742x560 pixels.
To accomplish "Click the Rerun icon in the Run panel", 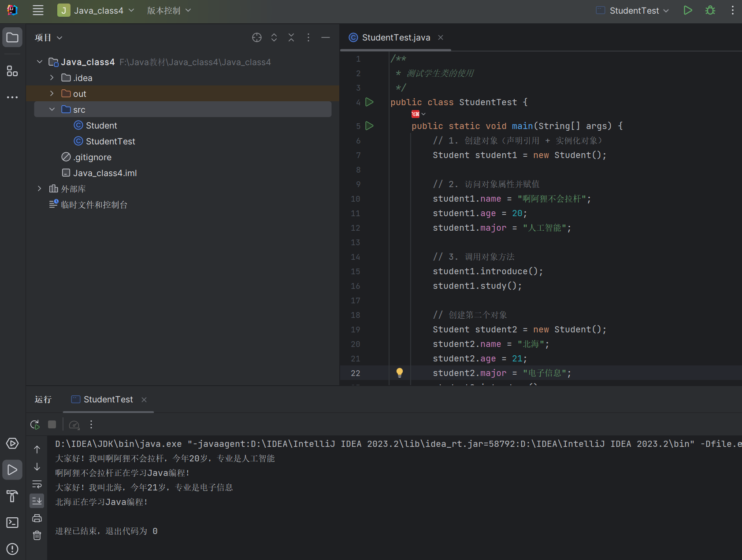I will pos(35,424).
